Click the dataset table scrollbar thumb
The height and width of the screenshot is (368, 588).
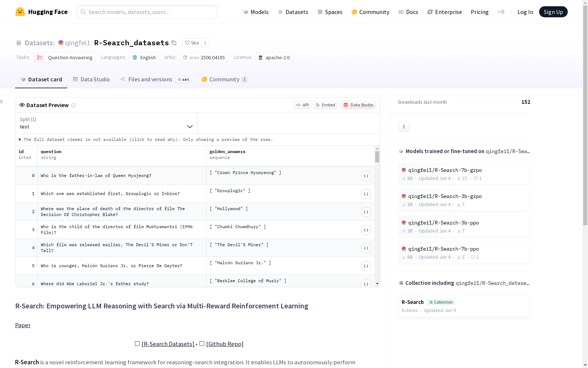(x=377, y=156)
